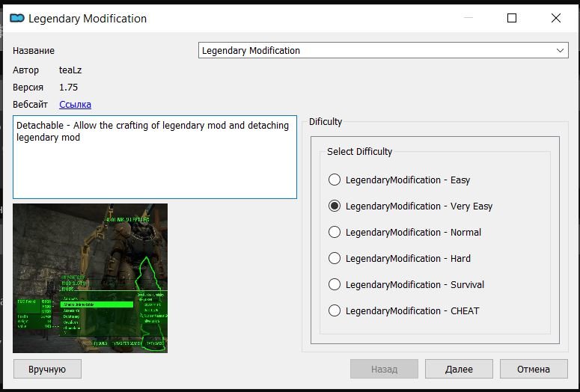Click the Legendary Modification window title text
Image resolution: width=580 pixels, height=392 pixels.
[x=88, y=19]
